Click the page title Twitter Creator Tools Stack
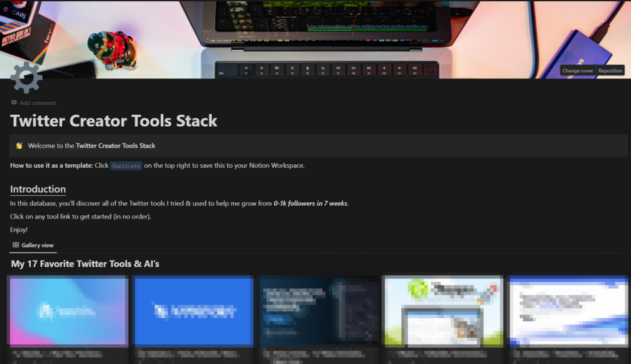This screenshot has width=631, height=364. click(114, 120)
